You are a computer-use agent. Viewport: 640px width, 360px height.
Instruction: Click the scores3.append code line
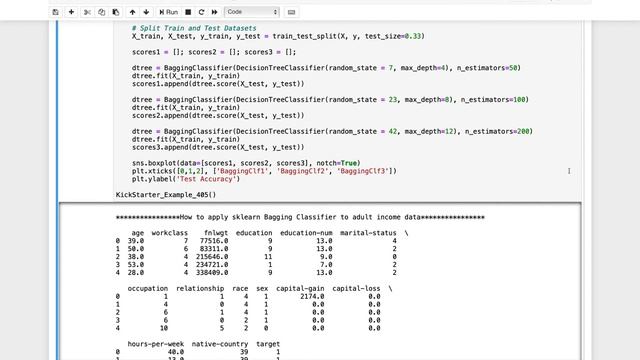point(218,148)
